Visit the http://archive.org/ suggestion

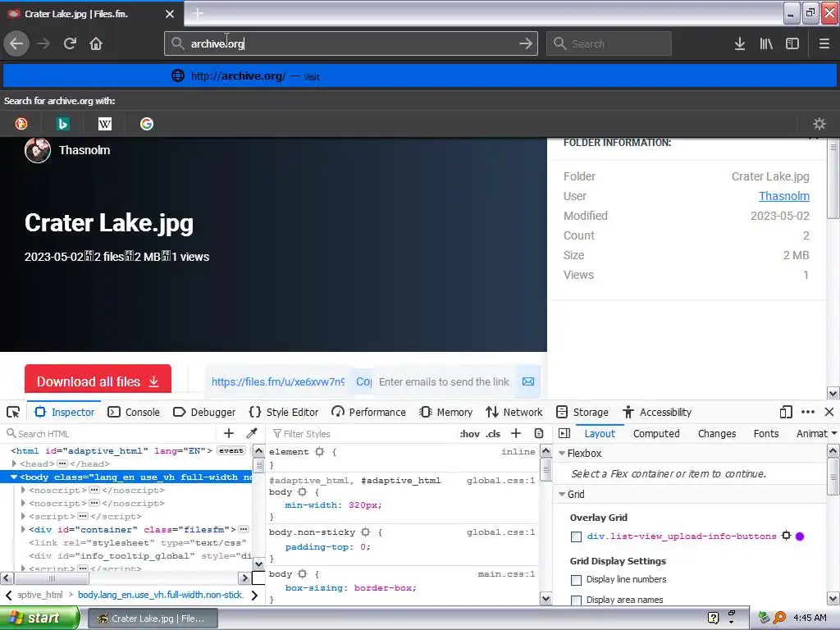tap(420, 76)
